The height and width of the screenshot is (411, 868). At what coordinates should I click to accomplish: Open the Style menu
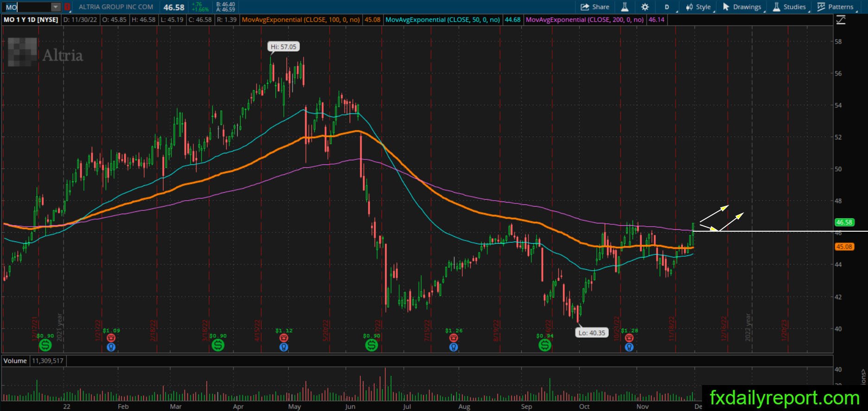point(699,7)
